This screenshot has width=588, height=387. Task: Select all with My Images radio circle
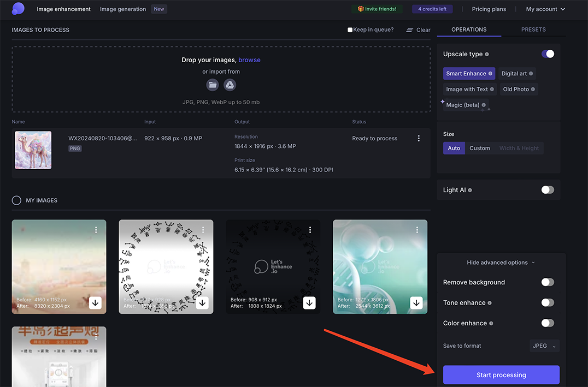(x=17, y=200)
